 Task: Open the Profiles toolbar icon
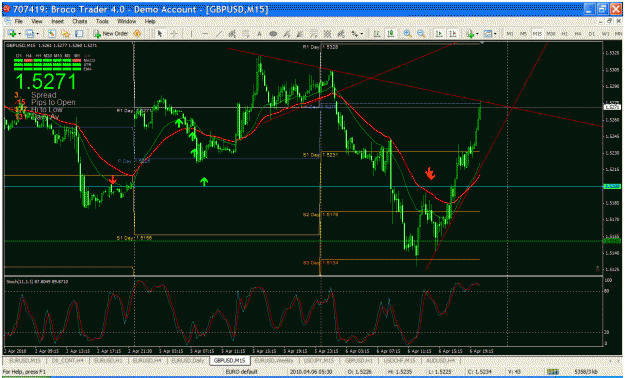click(x=29, y=34)
